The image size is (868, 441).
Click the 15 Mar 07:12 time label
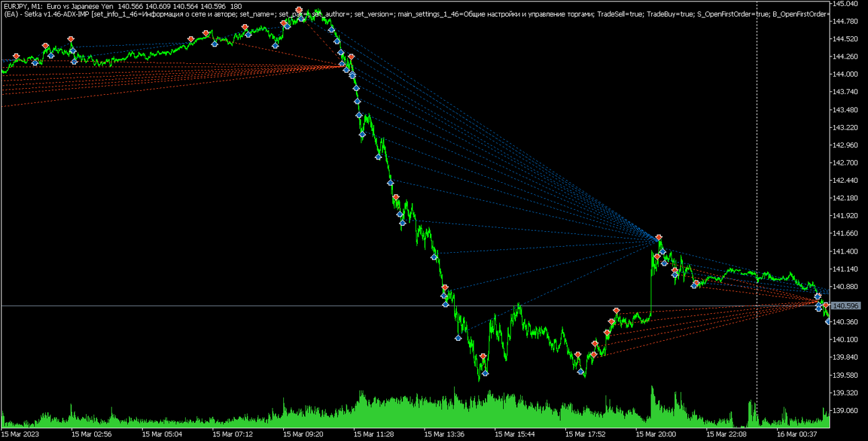click(233, 434)
